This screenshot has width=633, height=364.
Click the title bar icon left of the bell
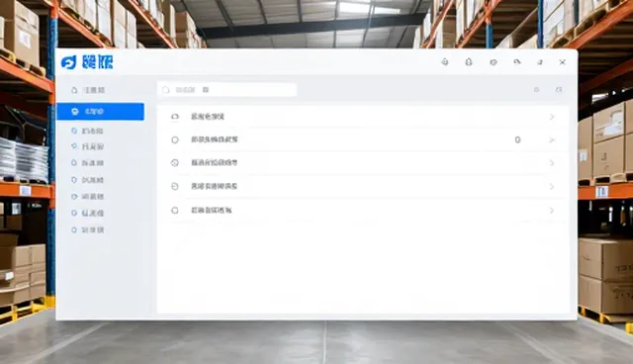(x=445, y=62)
